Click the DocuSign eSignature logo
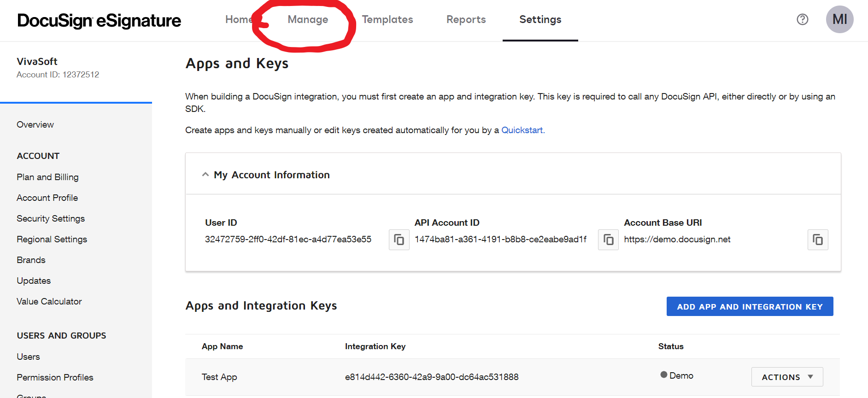This screenshot has width=868, height=398. click(99, 20)
